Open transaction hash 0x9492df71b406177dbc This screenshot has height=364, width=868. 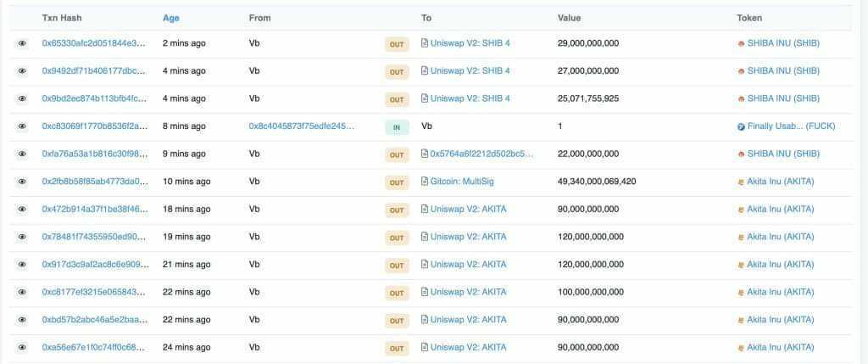tap(94, 71)
